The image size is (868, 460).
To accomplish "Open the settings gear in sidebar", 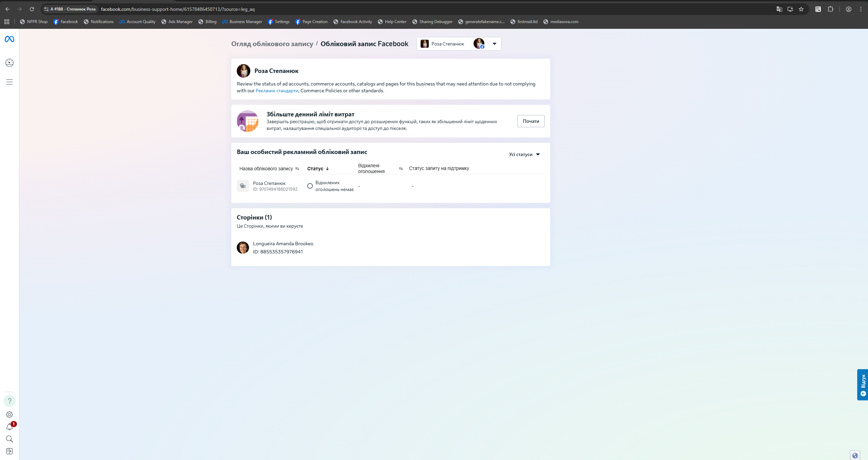I will [9, 415].
